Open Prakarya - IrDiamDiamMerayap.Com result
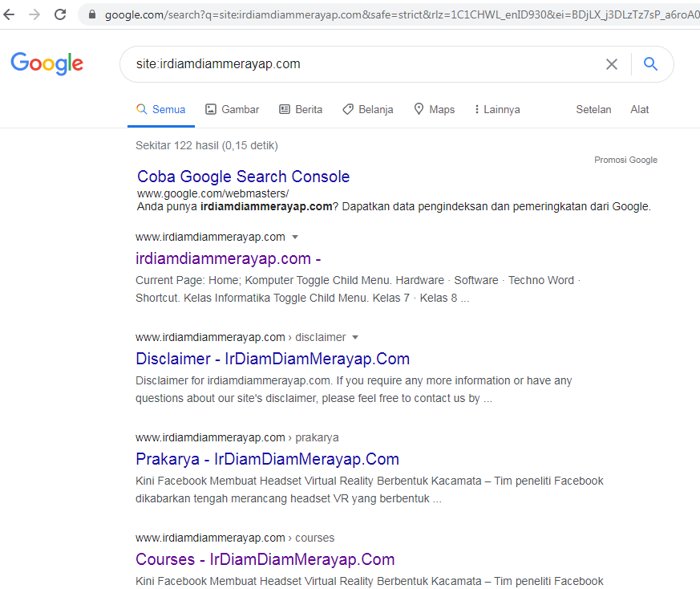This screenshot has height=589, width=700. pos(267,459)
